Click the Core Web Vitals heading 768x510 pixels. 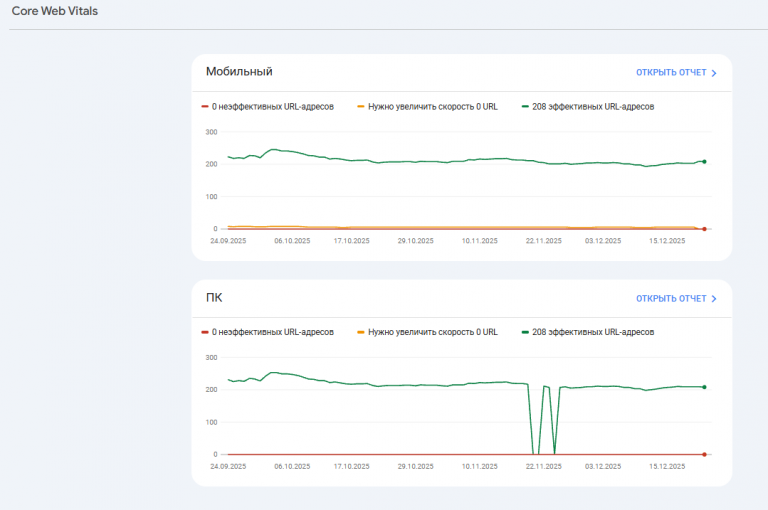[x=55, y=10]
